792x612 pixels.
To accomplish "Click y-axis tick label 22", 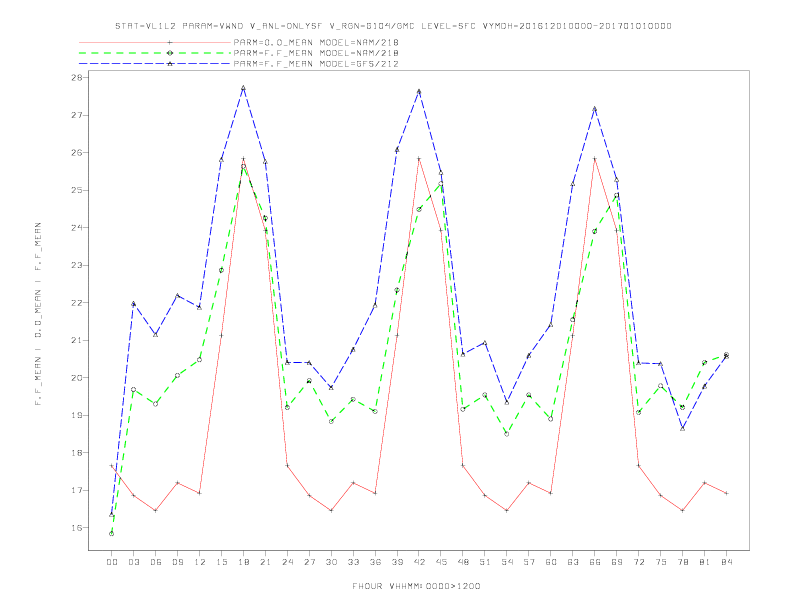I will pyautogui.click(x=76, y=303).
